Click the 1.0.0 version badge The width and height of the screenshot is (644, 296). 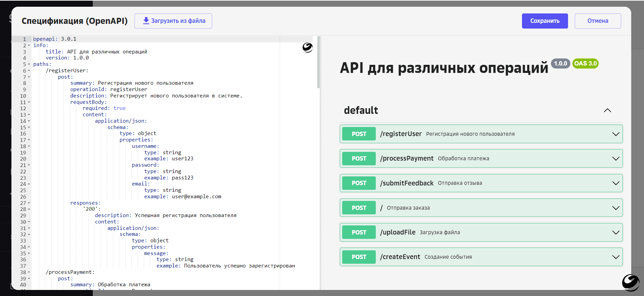click(560, 64)
